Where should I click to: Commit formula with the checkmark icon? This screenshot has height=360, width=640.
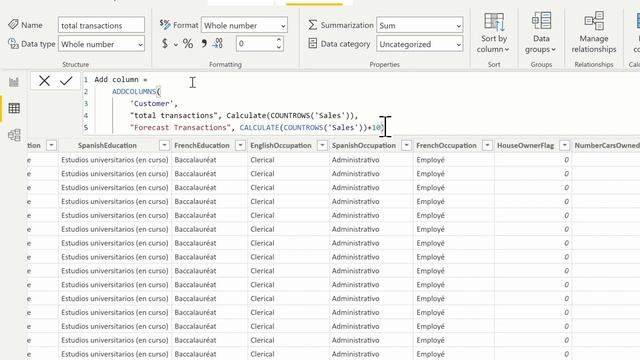point(66,81)
